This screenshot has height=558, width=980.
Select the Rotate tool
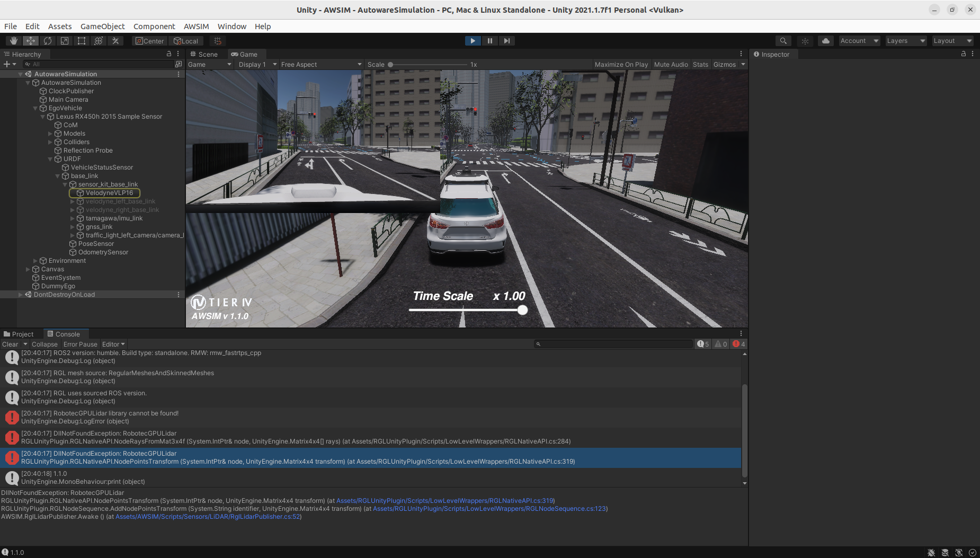pyautogui.click(x=48, y=40)
